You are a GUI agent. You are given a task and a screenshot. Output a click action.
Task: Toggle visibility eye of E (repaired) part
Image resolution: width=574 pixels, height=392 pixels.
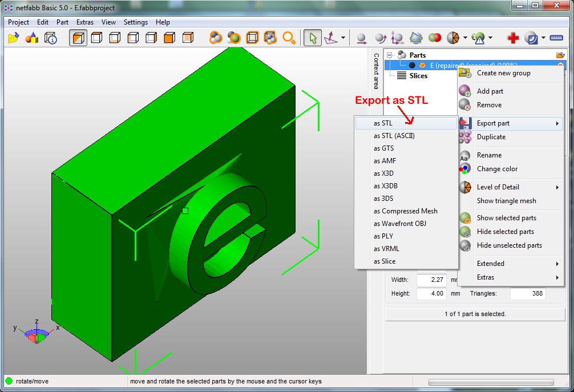tap(422, 65)
